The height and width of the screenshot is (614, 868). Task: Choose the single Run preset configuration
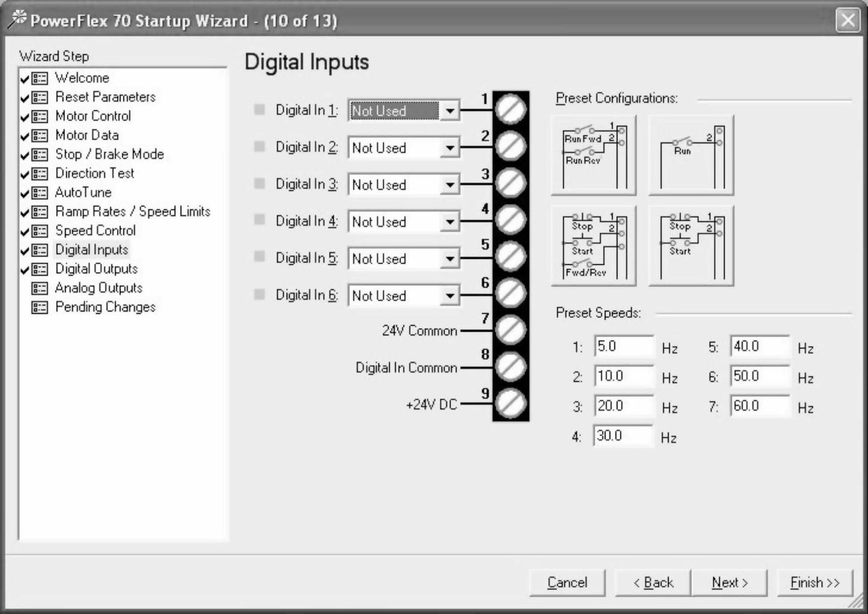pos(691,155)
